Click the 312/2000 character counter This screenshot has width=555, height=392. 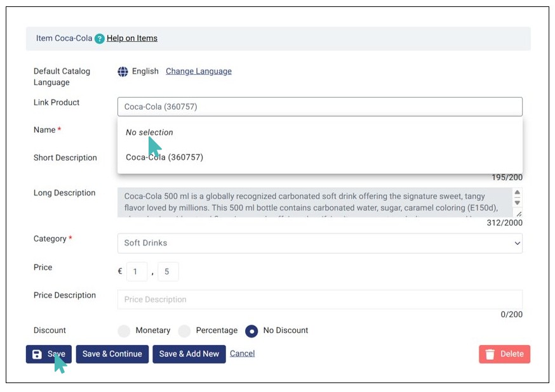tap(504, 223)
